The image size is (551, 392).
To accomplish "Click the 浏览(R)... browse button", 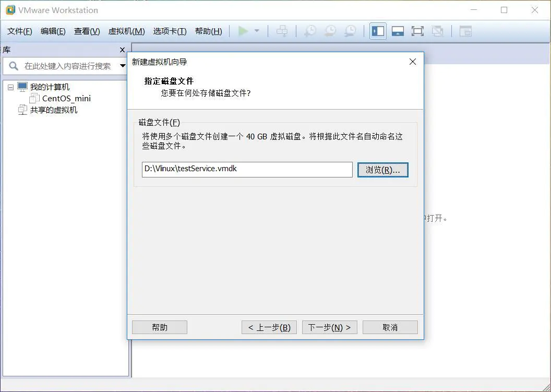I will [382, 170].
